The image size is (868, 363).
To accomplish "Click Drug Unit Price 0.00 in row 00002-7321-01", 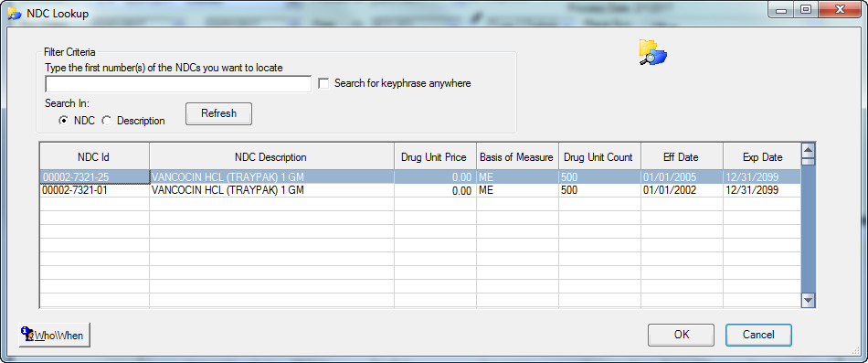I will click(435, 190).
